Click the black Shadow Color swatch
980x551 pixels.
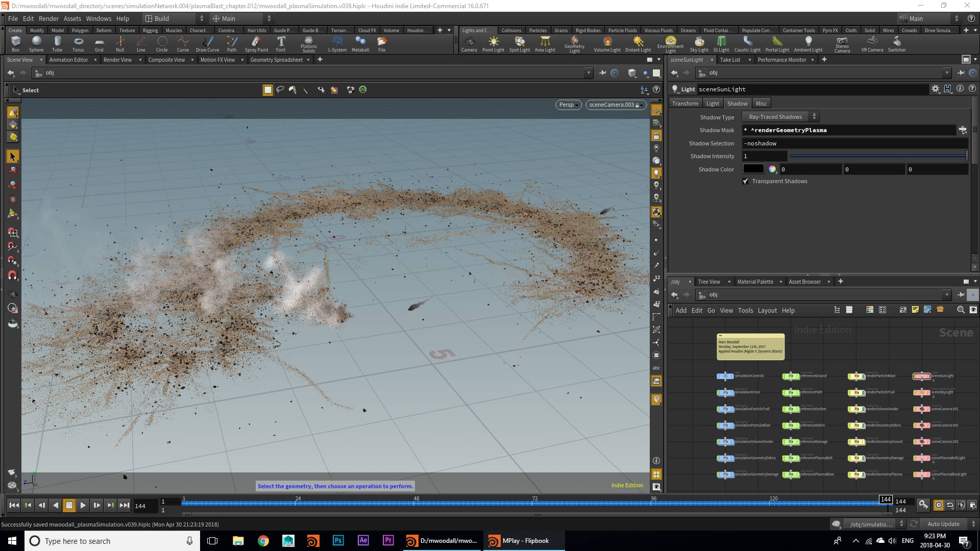pyautogui.click(x=754, y=169)
